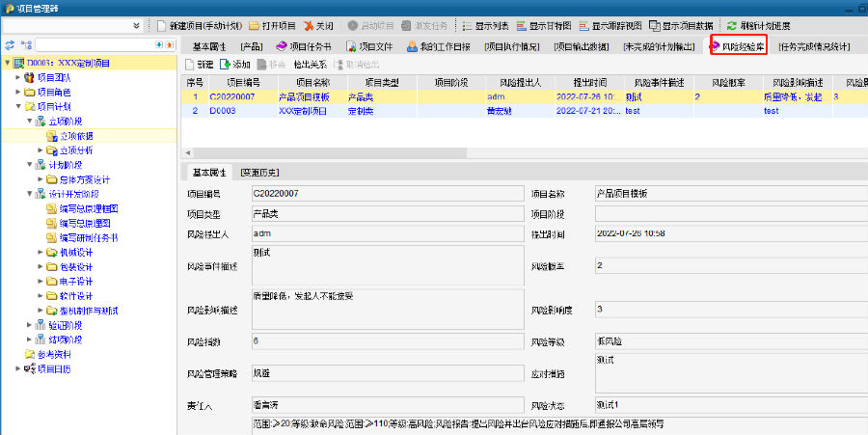Expand the 项目团队 tree node

(18, 77)
